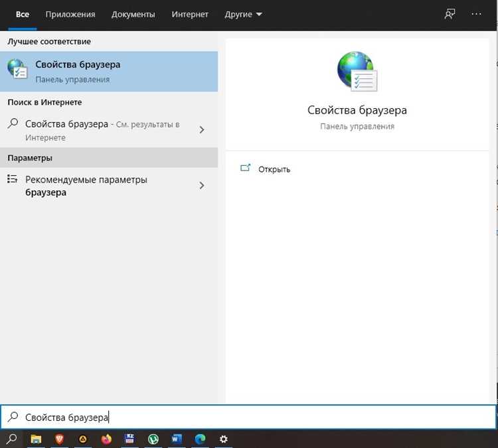Launch Brave browser from taskbar
The image size is (498, 448).
[x=59, y=439]
